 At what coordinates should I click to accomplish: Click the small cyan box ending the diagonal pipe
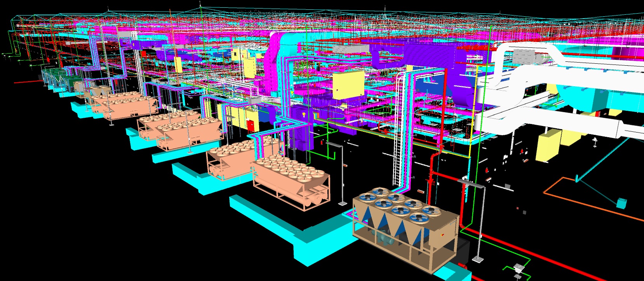(x=622, y=203)
